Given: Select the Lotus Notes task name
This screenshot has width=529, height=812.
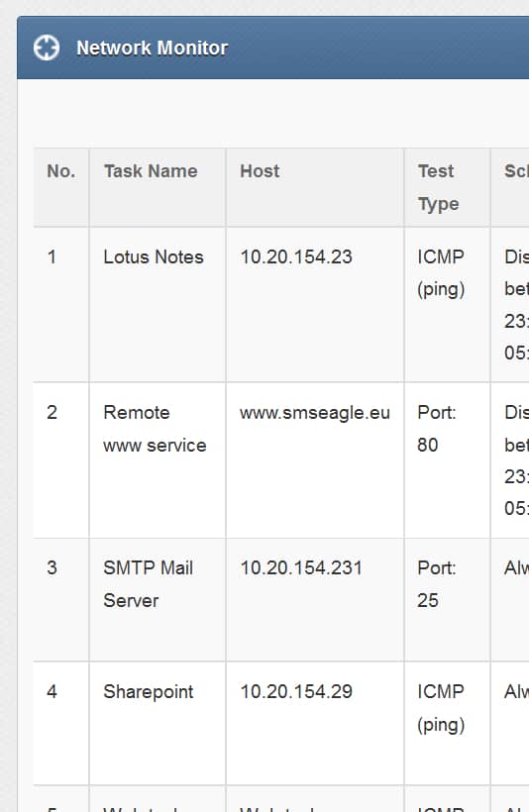Looking at the screenshot, I should 154,256.
